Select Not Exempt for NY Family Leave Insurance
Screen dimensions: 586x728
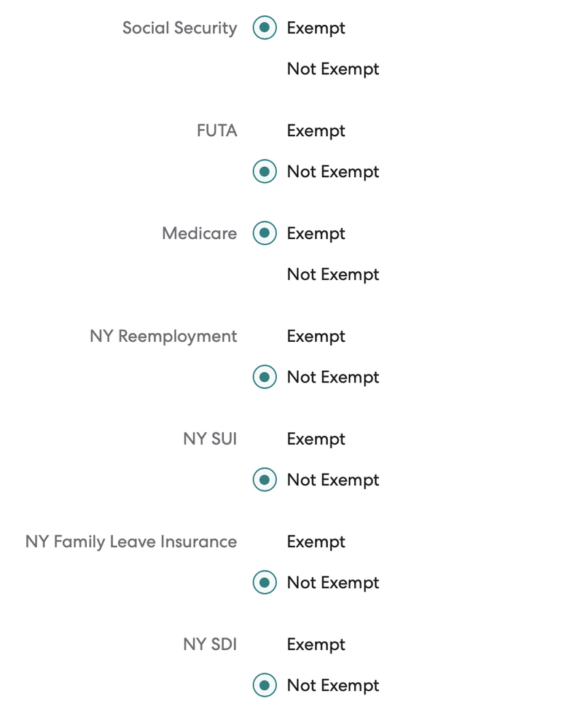264,582
